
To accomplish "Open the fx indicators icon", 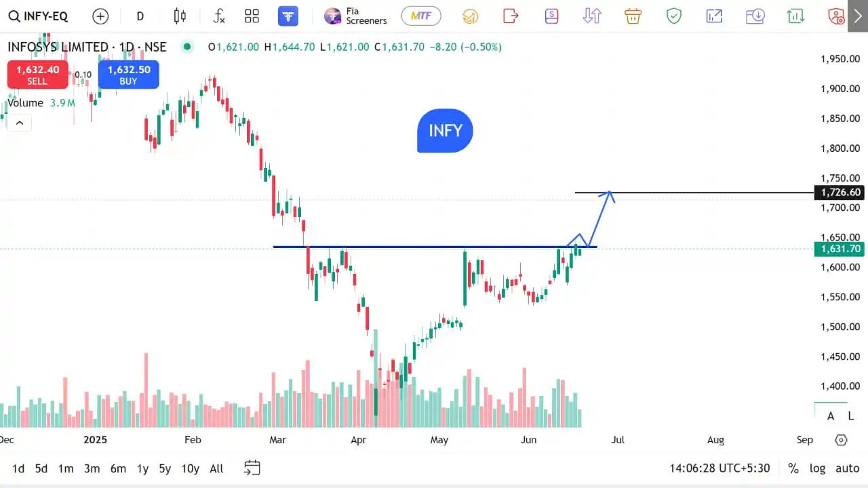I will (218, 16).
